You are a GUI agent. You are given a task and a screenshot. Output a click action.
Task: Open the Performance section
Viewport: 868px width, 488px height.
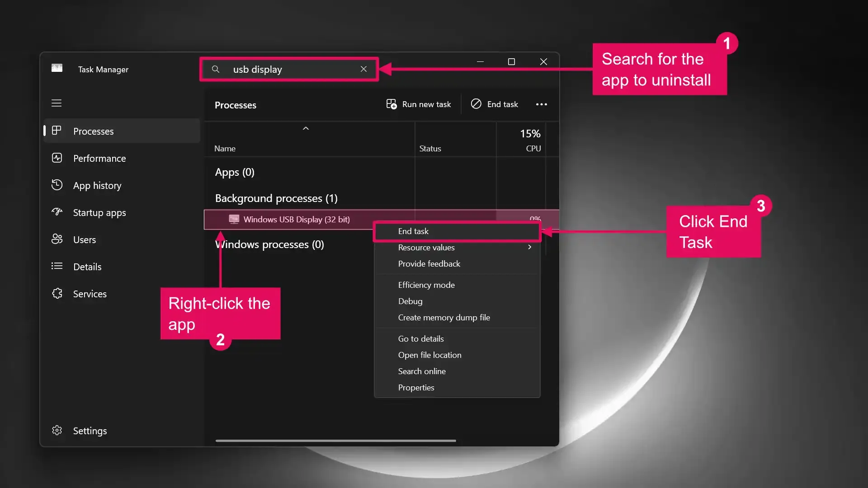pyautogui.click(x=99, y=158)
